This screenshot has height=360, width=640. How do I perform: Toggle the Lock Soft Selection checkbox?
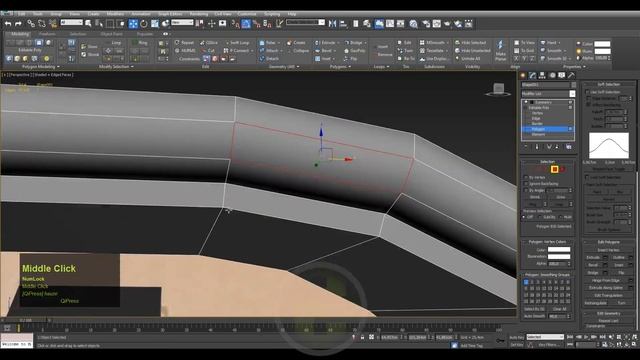[587, 177]
